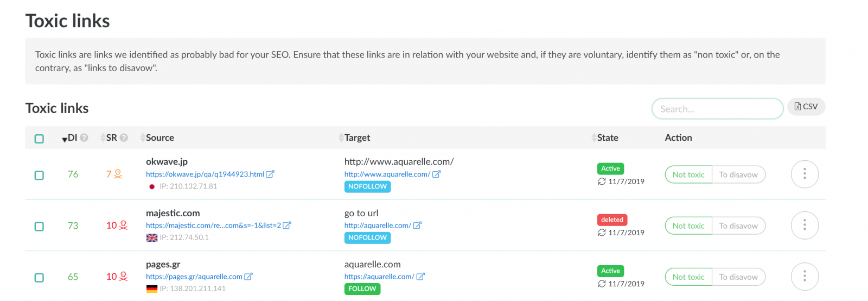Mark okwave.jp link as Not toxic
Screen dimensions: 868x301
[x=688, y=174]
